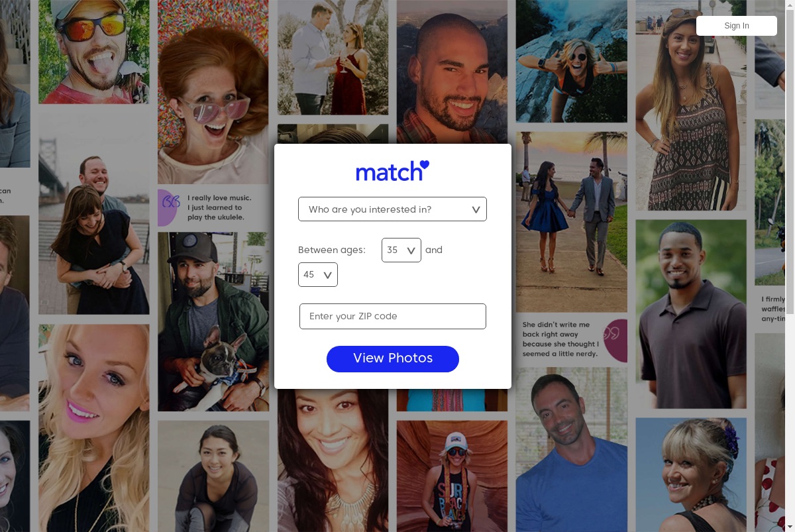Select photo of couple walking on beach path
The width and height of the screenshot is (795, 532).
572,222
